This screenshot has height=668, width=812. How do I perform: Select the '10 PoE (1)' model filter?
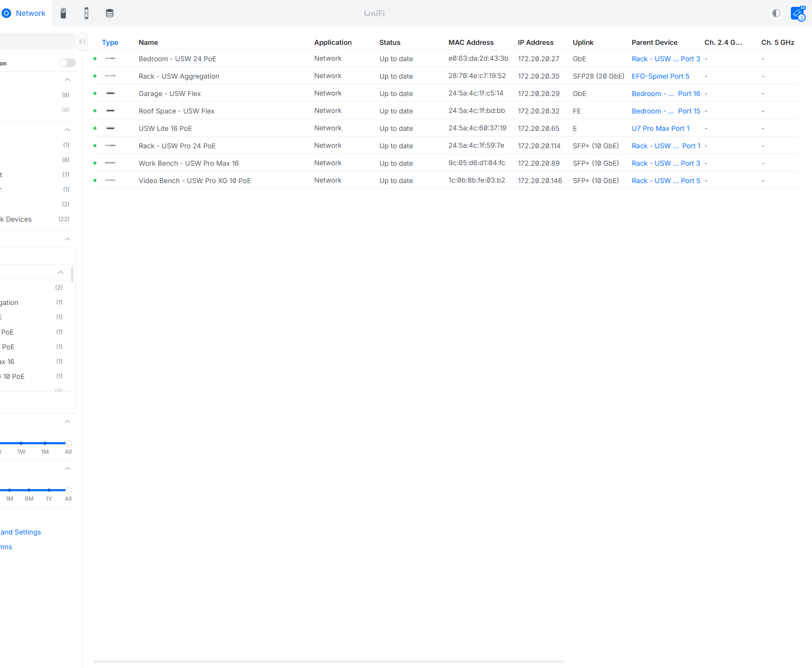[x=32, y=376]
